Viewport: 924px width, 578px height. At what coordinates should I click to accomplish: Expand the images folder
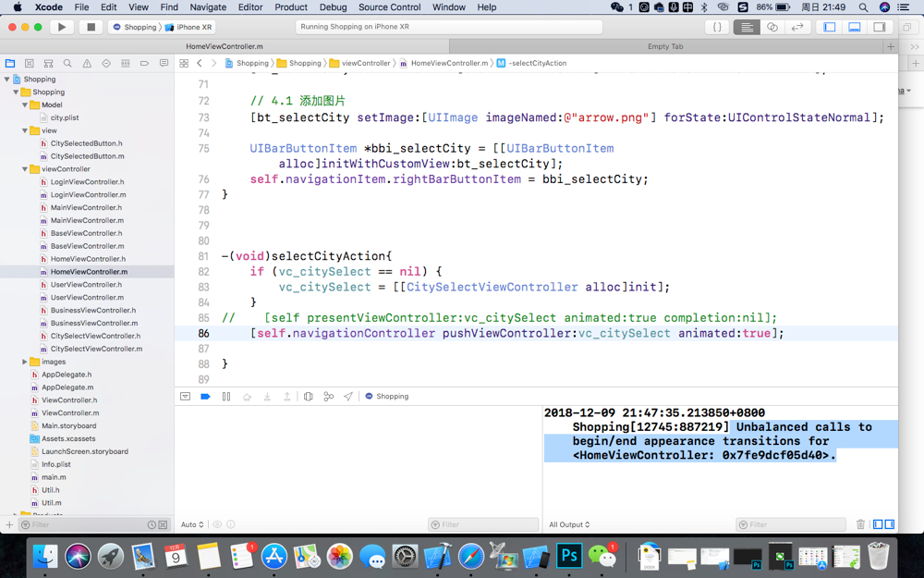pyautogui.click(x=25, y=362)
